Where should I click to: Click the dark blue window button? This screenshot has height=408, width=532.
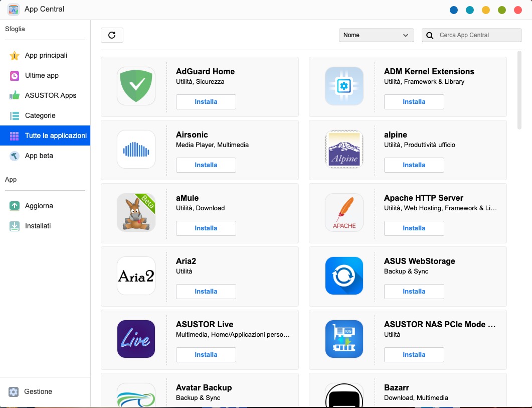[x=454, y=10]
